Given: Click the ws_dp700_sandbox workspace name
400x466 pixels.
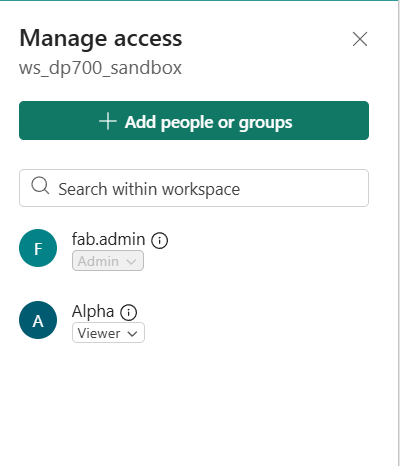Looking at the screenshot, I should point(100,68).
